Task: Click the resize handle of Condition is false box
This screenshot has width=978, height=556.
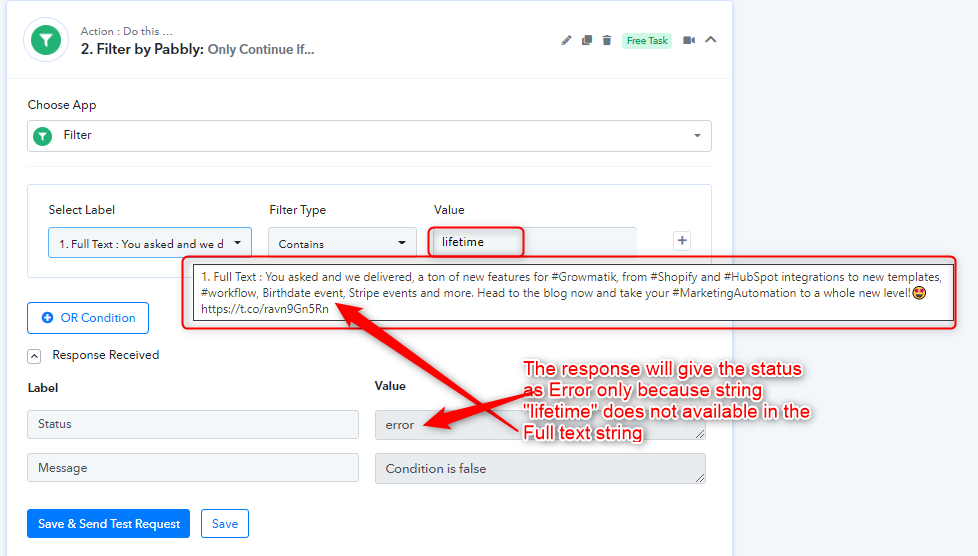Action: pos(700,478)
